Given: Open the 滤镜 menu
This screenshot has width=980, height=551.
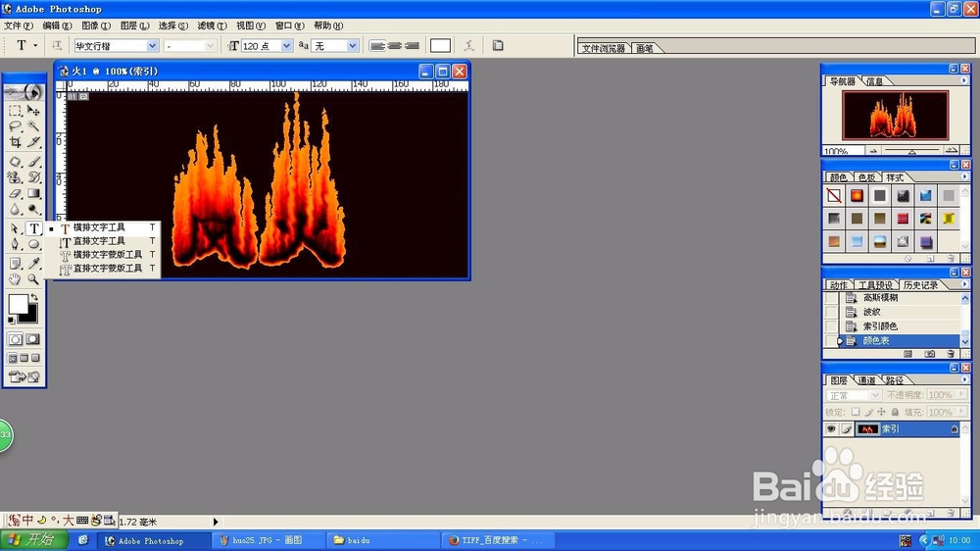Looking at the screenshot, I should [x=212, y=25].
